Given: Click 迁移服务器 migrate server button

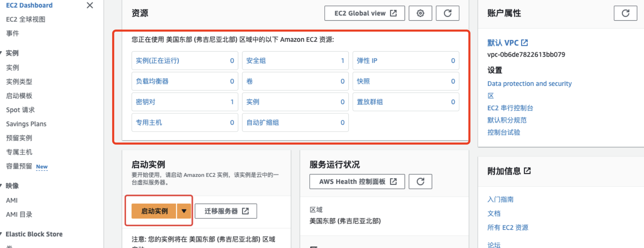Looking at the screenshot, I should point(226,211).
